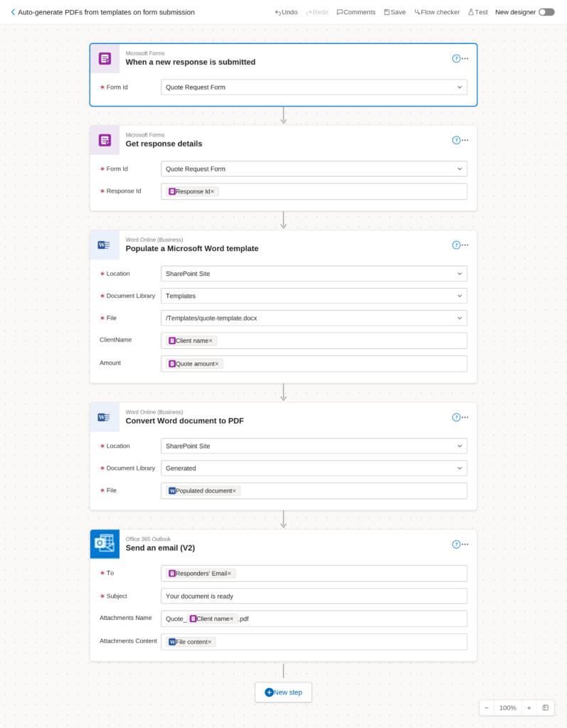Zoom in with the plus button
Viewport: 567px width, 728px height.
click(x=529, y=708)
